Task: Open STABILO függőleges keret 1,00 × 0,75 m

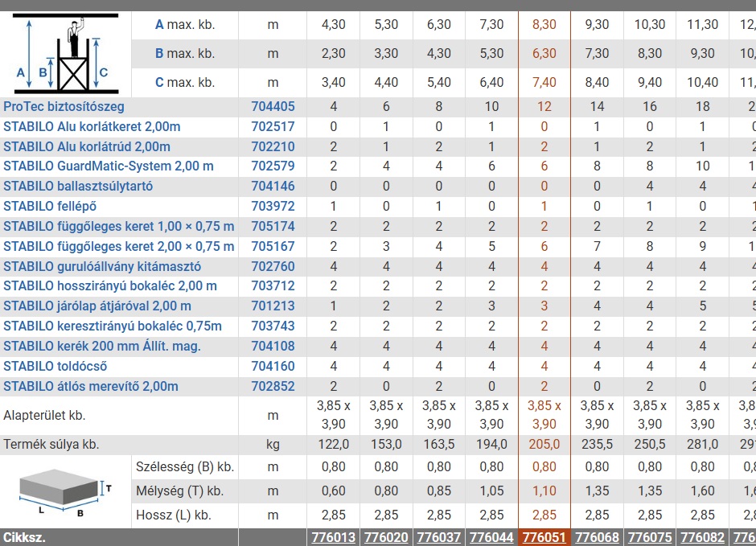Action: pos(118,227)
